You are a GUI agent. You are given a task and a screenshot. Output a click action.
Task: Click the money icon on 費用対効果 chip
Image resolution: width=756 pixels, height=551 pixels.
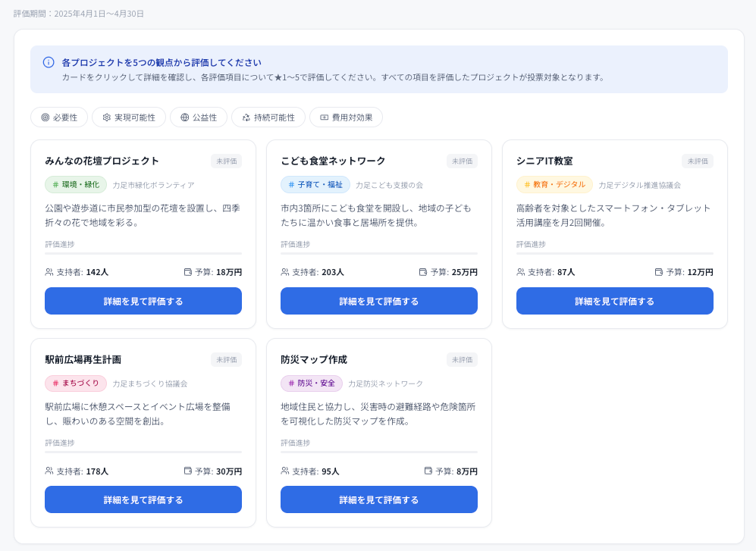pos(324,117)
